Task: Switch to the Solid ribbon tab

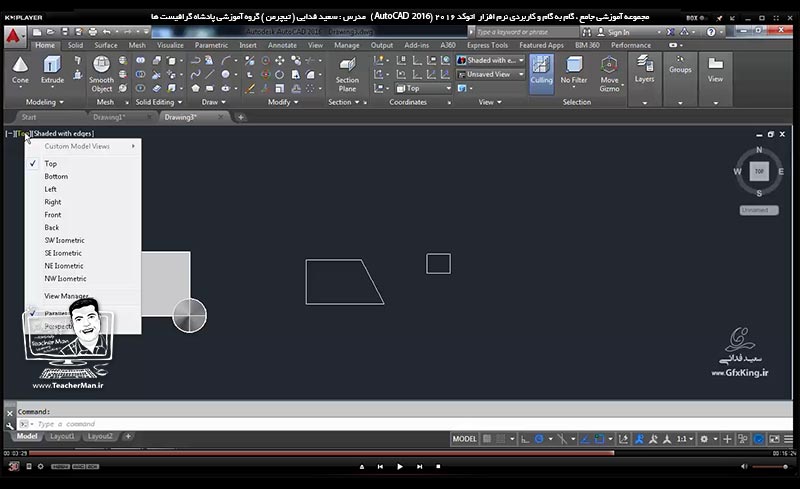Action: (x=75, y=45)
